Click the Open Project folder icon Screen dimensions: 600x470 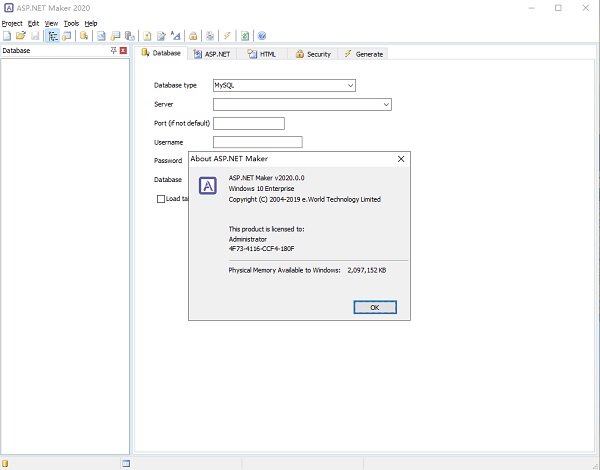[21, 36]
